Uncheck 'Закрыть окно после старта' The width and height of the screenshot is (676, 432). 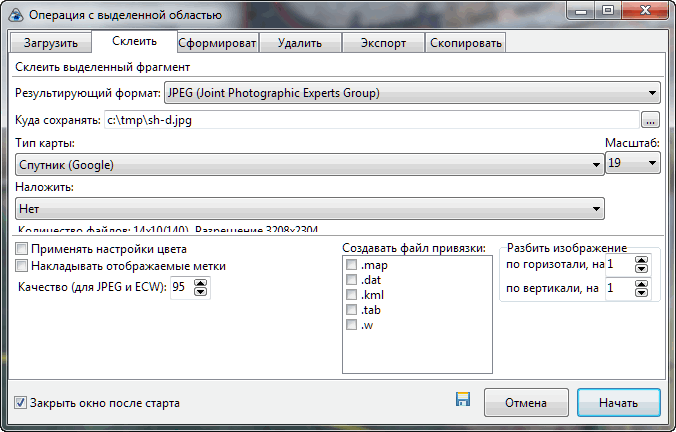tap(21, 403)
